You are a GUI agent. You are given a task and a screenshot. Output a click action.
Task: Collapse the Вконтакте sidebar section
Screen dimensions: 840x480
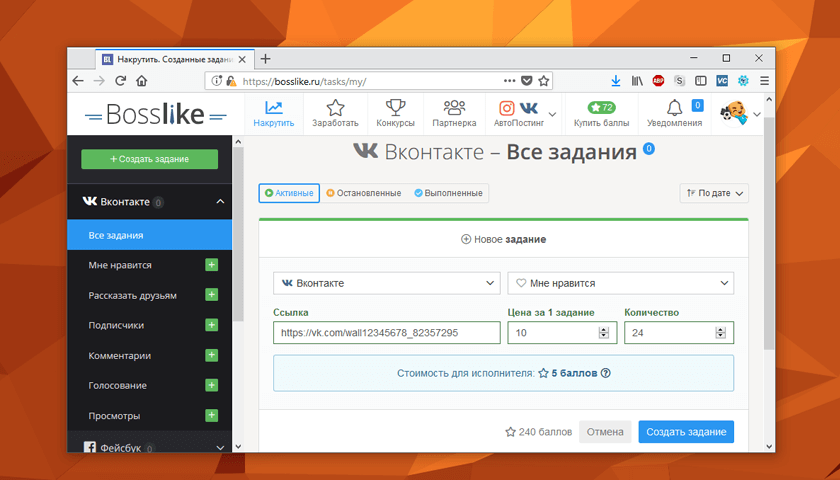point(220,202)
